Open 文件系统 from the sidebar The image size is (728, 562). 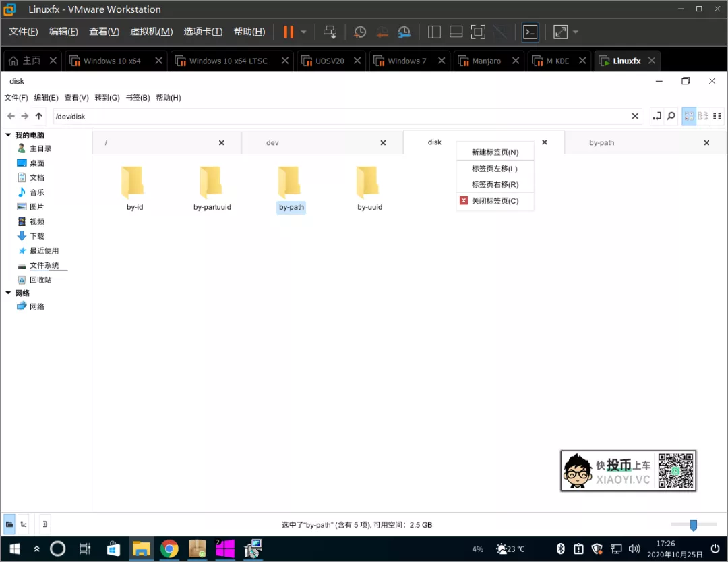pyautogui.click(x=46, y=264)
